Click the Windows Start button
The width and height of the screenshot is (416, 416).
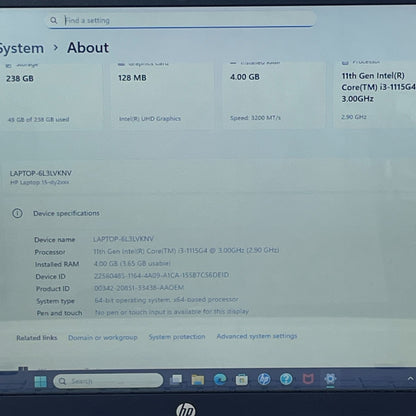pos(41,381)
